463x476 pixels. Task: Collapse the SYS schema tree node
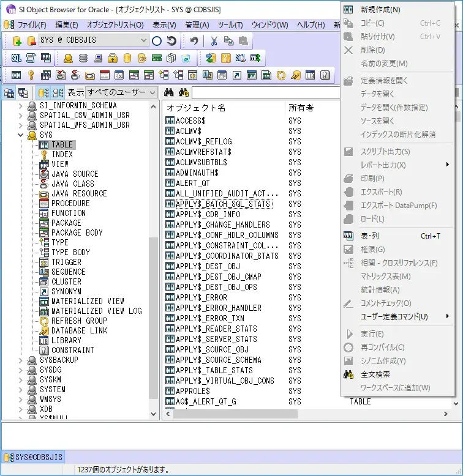(21, 135)
